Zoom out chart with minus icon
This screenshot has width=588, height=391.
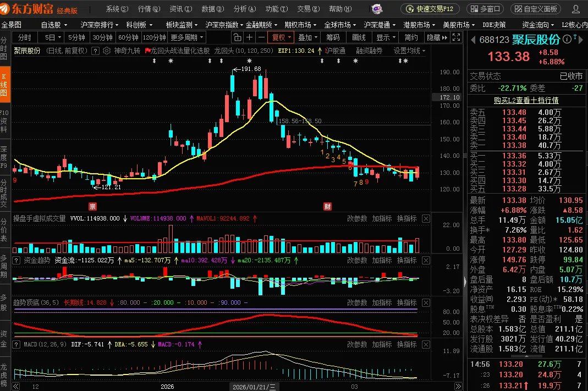(x=261, y=37)
